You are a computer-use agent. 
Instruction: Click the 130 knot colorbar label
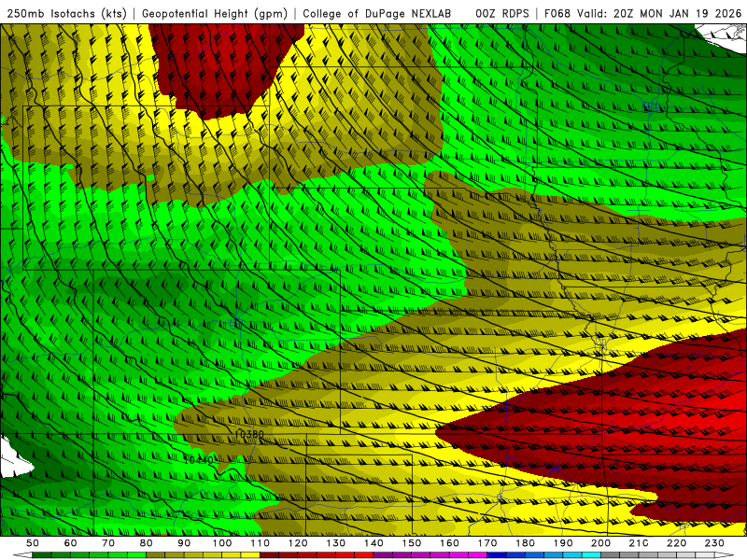(x=336, y=543)
